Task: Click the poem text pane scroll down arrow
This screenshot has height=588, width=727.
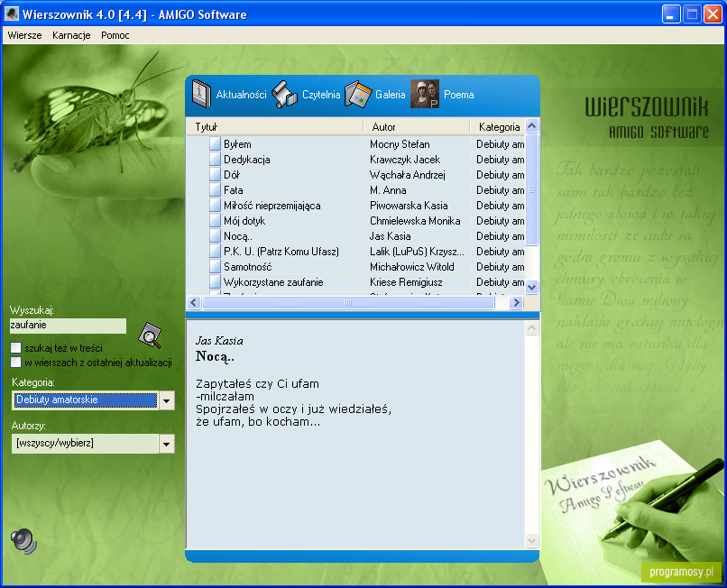Action: pos(532,540)
